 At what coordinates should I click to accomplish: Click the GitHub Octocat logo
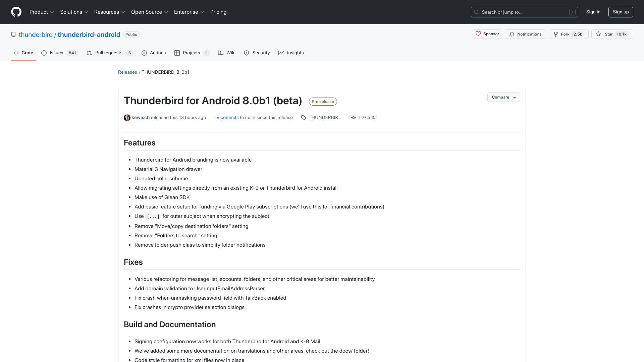pyautogui.click(x=16, y=12)
